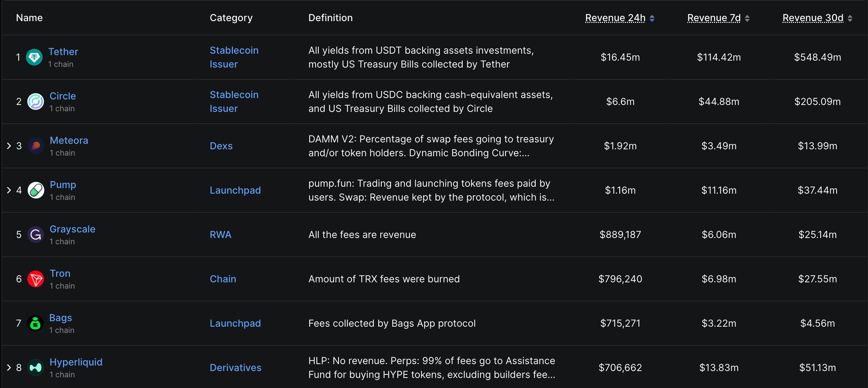Click Tron's Chain category link

[x=223, y=279]
